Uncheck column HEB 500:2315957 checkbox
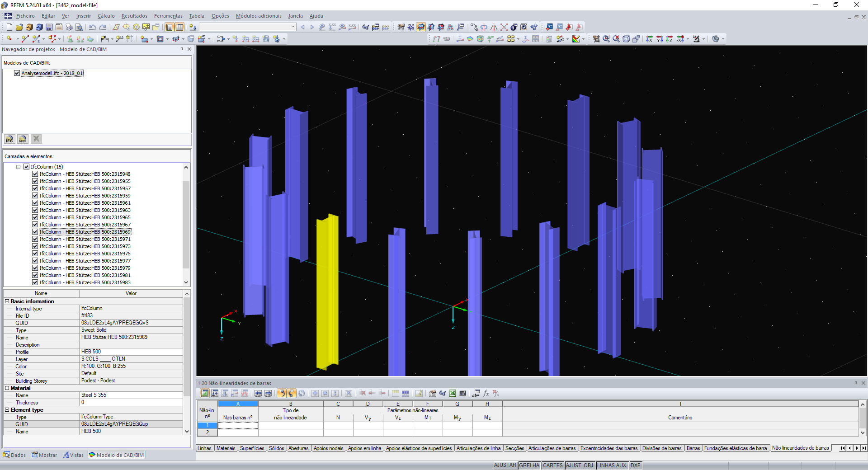Screen dimensions: 868x470 35,188
